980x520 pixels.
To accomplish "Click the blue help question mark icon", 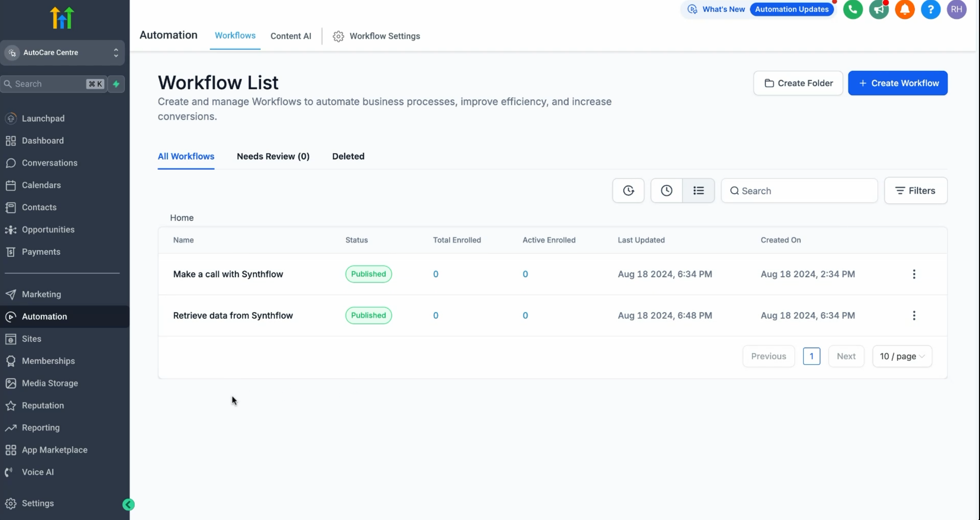I will pyautogui.click(x=930, y=10).
